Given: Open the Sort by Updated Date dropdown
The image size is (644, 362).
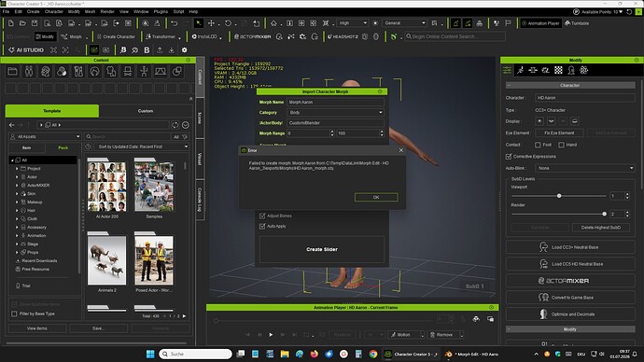Looking at the screenshot, I should coord(142,146).
